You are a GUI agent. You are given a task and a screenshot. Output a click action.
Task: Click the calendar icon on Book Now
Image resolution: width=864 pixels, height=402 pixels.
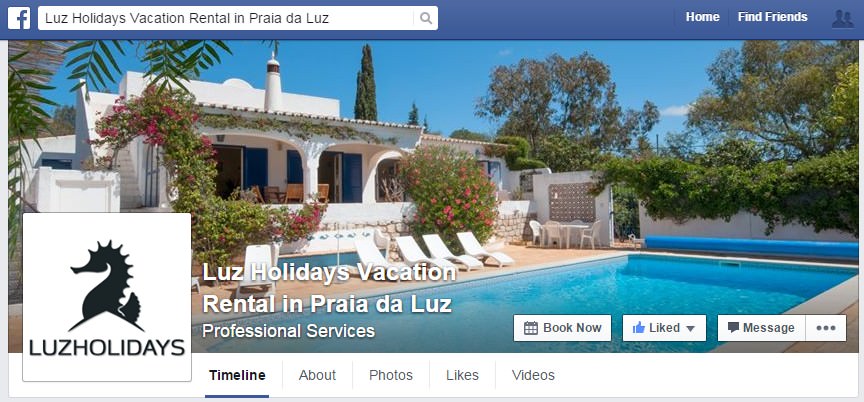pyautogui.click(x=531, y=328)
